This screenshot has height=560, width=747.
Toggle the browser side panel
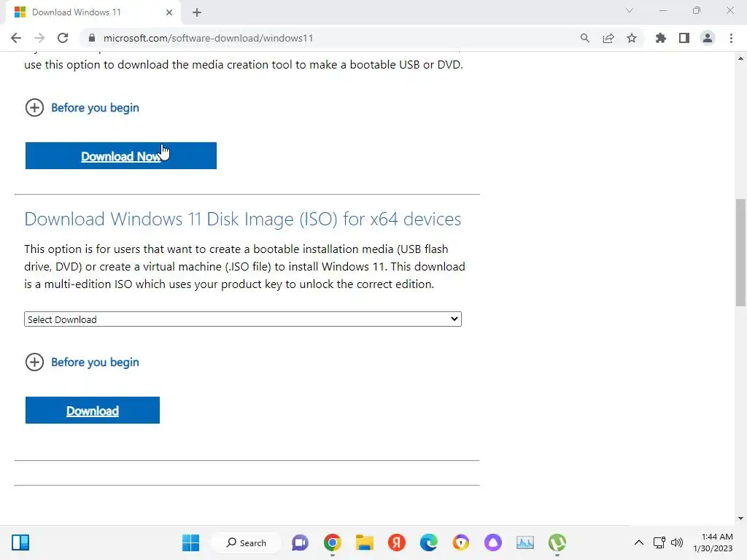(x=684, y=38)
